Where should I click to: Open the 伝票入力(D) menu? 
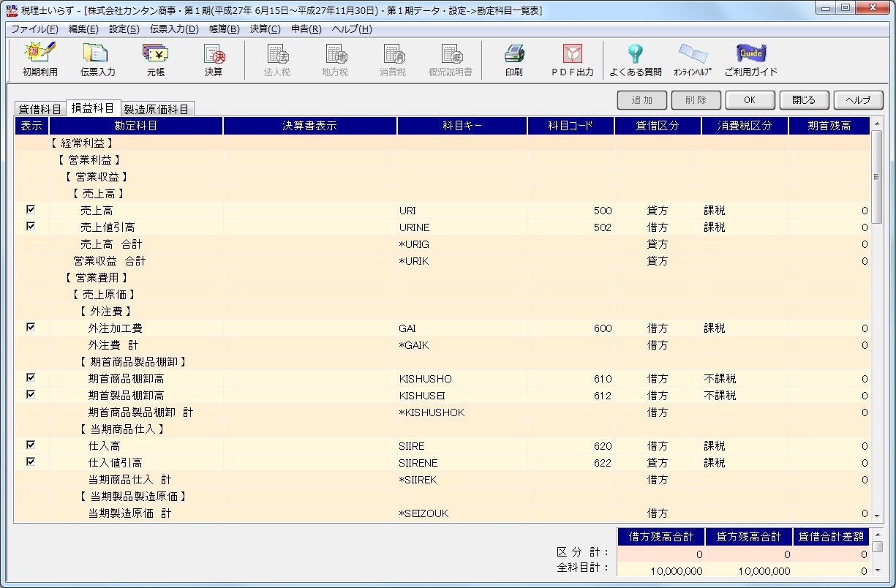174,29
